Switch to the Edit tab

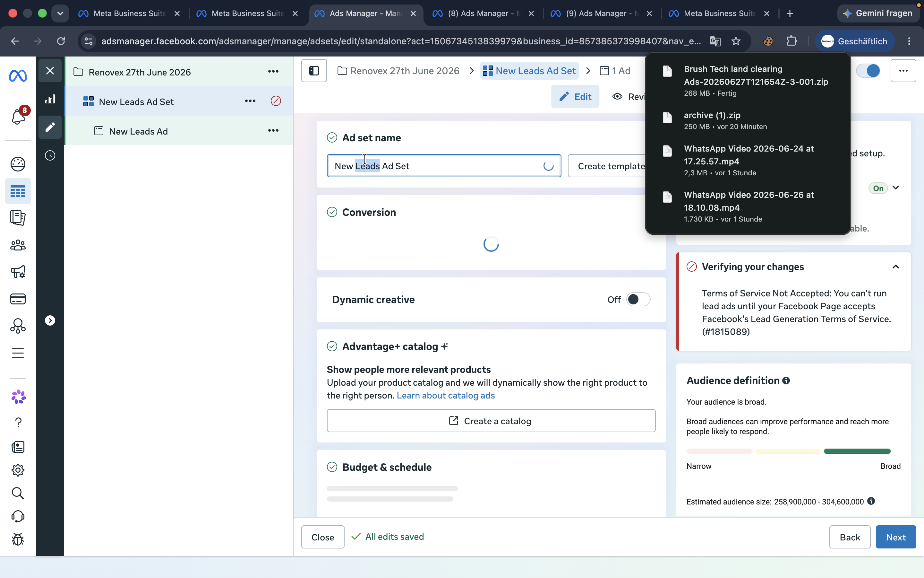[x=575, y=96]
